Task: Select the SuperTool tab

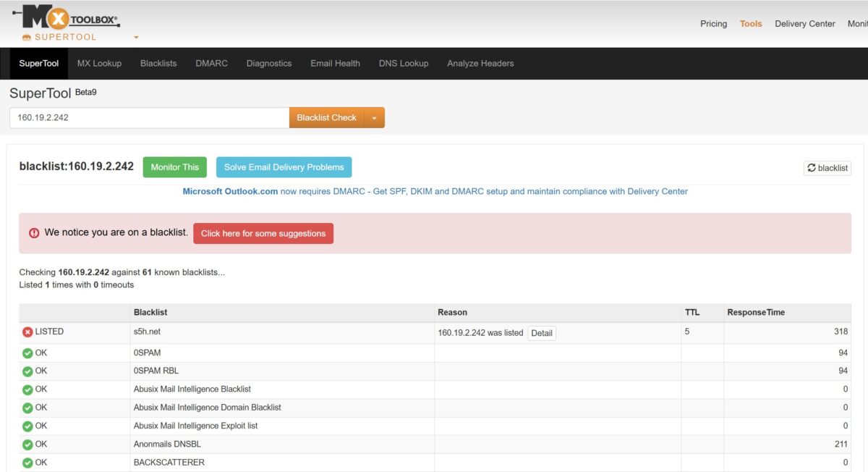Action: 39,64
